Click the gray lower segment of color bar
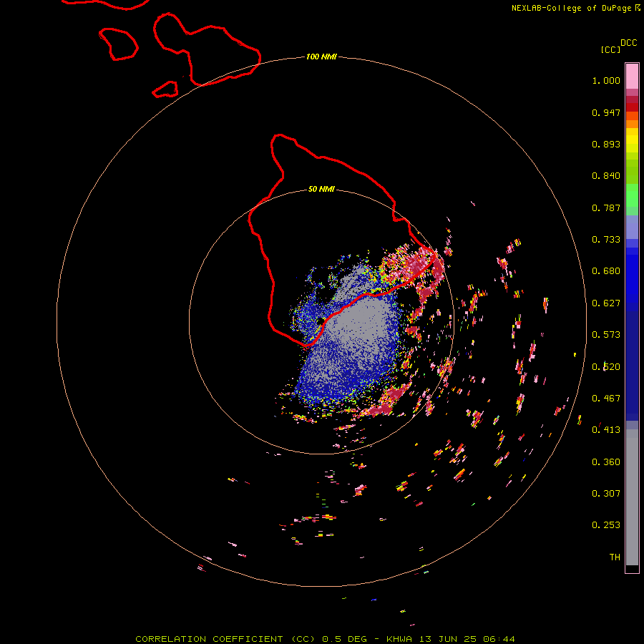 pos(632,497)
